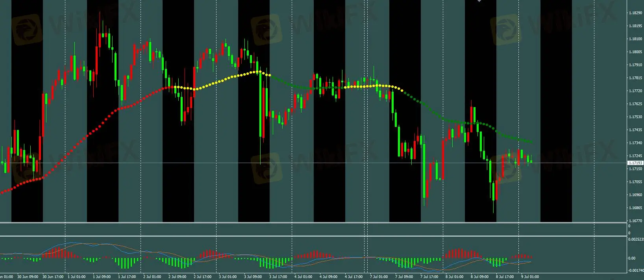Click the 1.17625 price axis label
This screenshot has width=644, height=280.
635,104
